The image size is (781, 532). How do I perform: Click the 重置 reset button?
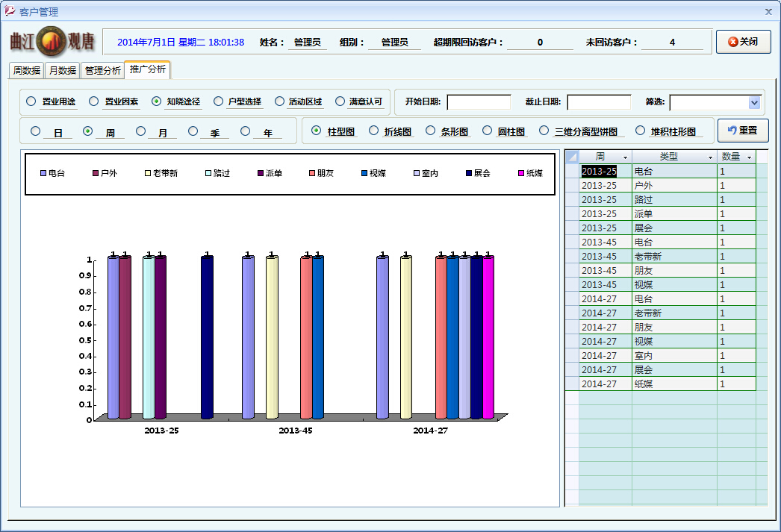pos(743,131)
